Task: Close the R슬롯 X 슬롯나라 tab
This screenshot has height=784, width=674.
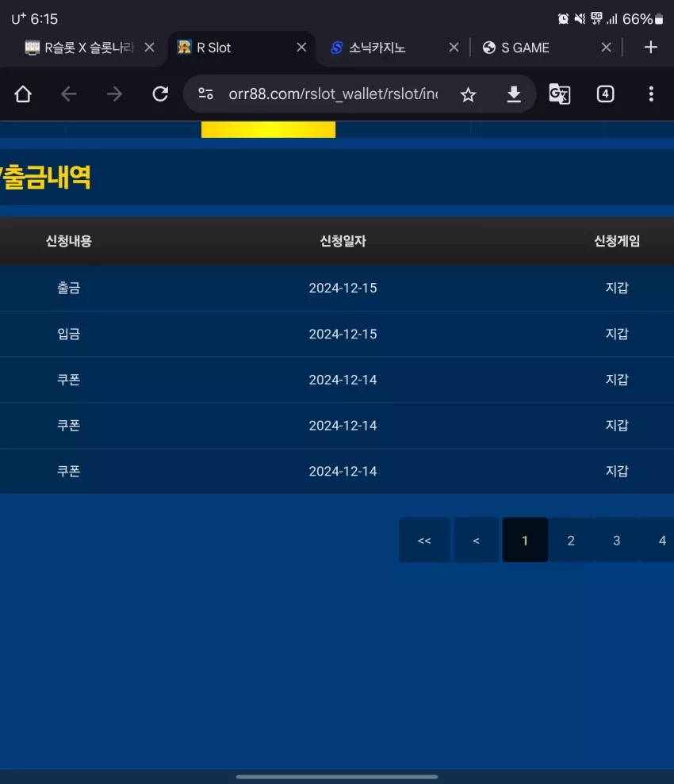Action: tap(149, 48)
